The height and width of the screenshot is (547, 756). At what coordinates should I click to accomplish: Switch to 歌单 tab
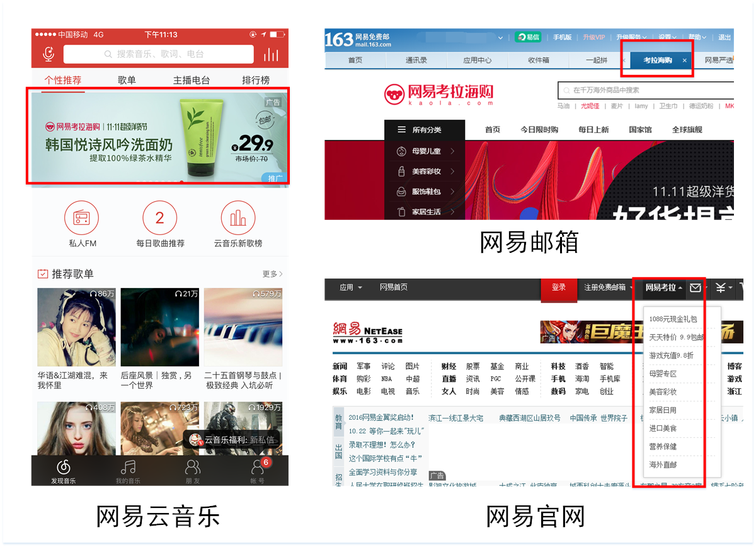(x=127, y=80)
